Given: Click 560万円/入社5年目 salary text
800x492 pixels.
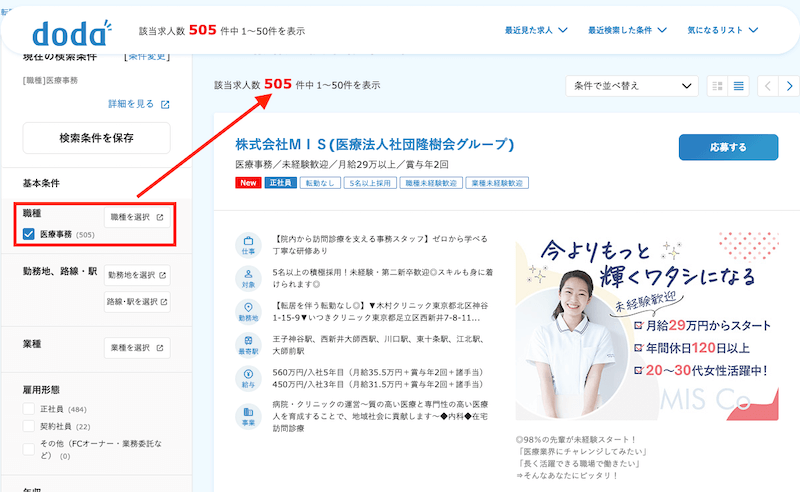Looking at the screenshot, I should [378, 372].
